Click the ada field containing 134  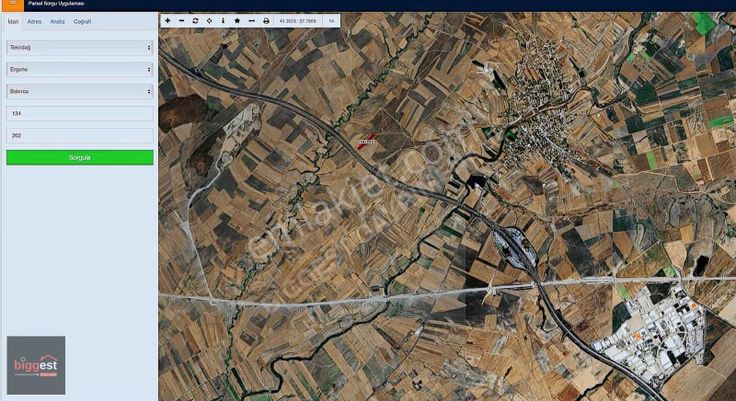click(80, 114)
